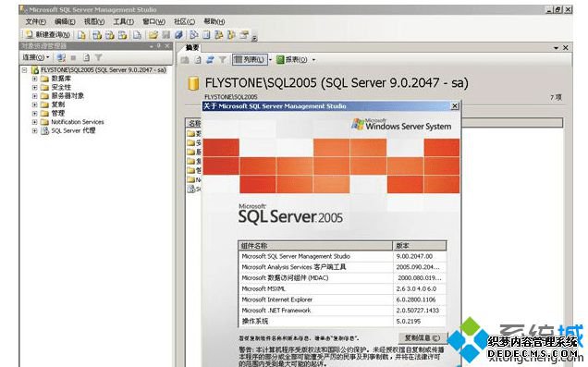588x367 pixels.
Task: Open the toolbar options overflow arrow
Action: coord(254,38)
